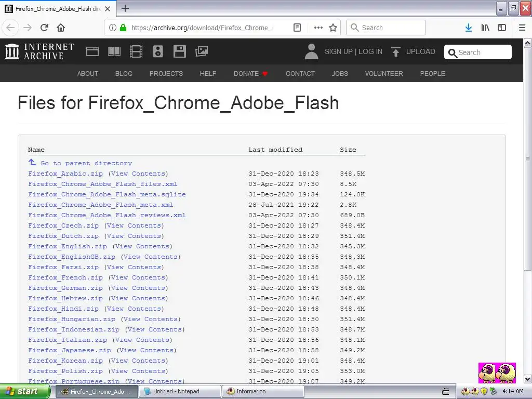Viewport: 532px width, 399px height.
Task: Click the user avatar icon
Action: click(312, 51)
